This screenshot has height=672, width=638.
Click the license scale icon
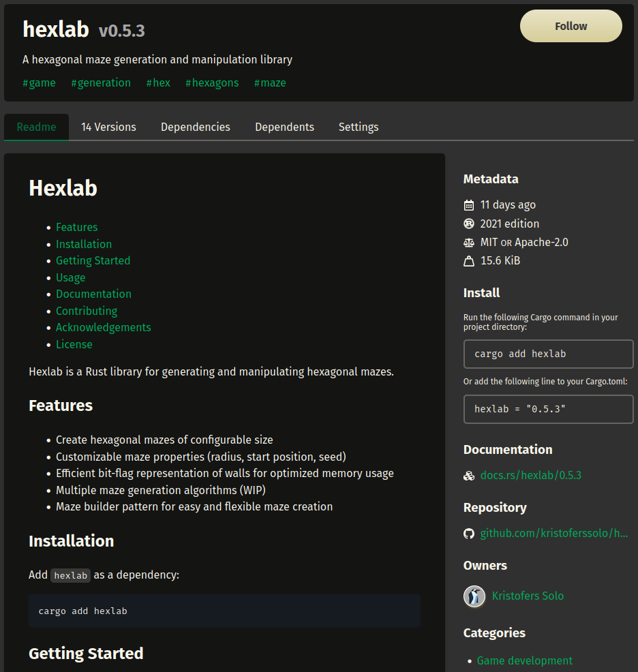pos(469,243)
